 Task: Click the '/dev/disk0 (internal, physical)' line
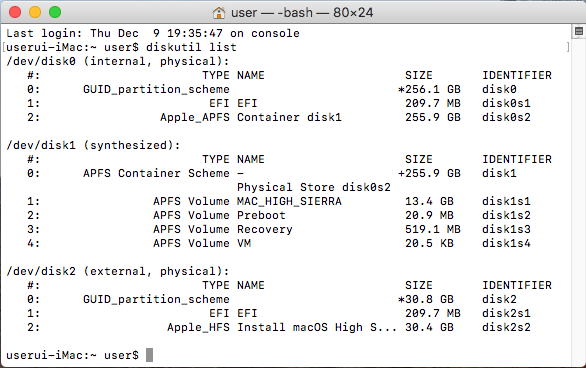pos(118,61)
